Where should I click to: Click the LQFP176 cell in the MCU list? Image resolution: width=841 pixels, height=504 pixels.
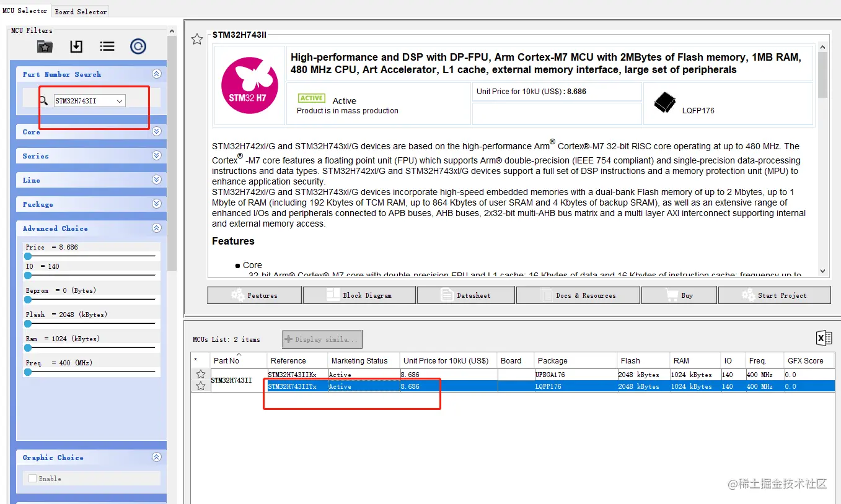(x=575, y=386)
